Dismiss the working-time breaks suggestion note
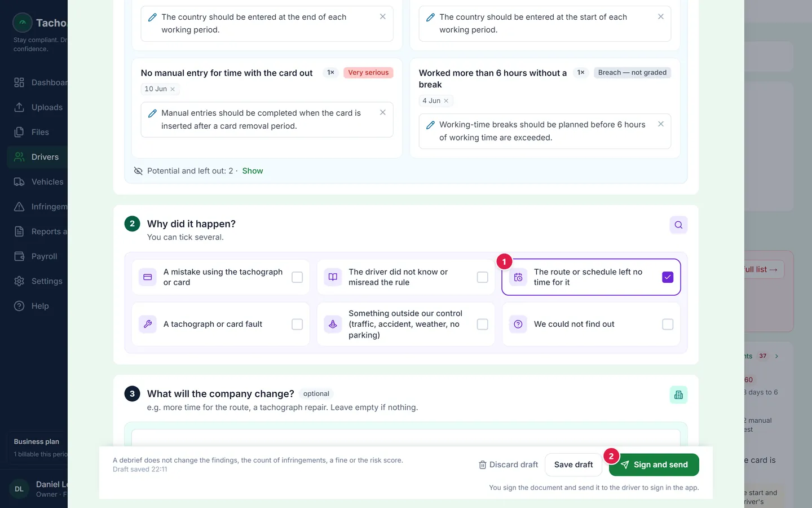This screenshot has width=812, height=508. 661,124
